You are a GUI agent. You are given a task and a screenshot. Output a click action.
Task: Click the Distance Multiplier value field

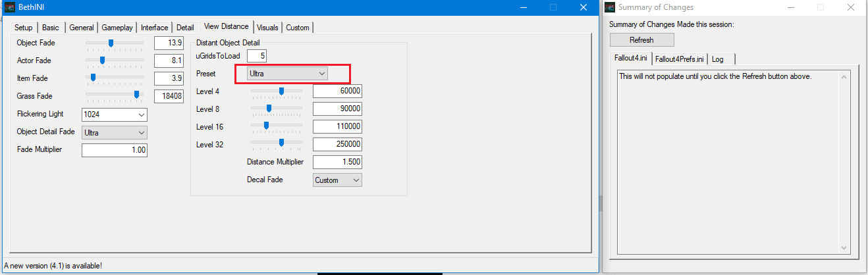337,162
